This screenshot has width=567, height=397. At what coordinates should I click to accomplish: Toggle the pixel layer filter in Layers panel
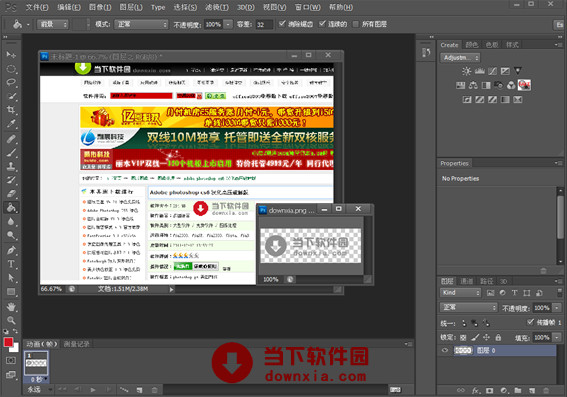tap(490, 293)
